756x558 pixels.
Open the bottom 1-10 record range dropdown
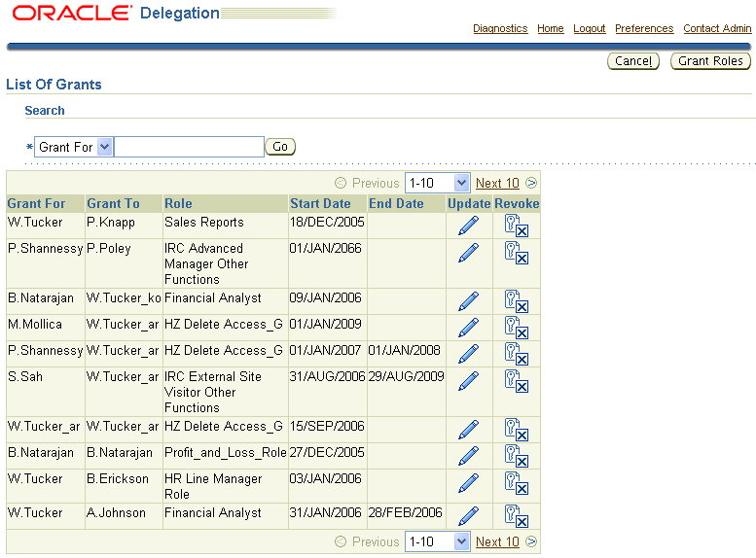point(437,541)
